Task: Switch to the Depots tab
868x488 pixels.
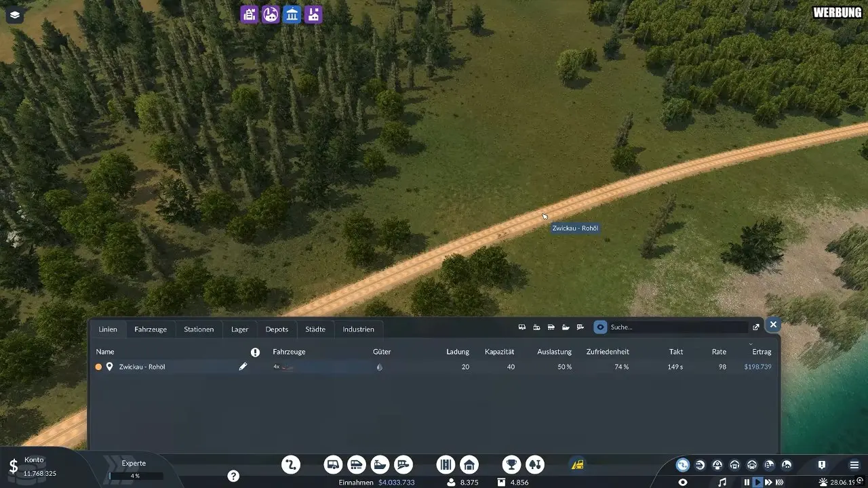Action: tap(277, 329)
